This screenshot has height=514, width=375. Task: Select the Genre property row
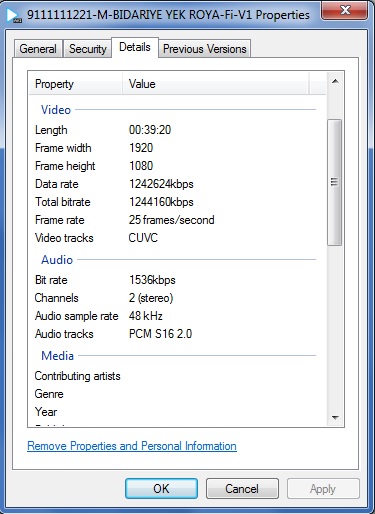pyautogui.click(x=49, y=394)
